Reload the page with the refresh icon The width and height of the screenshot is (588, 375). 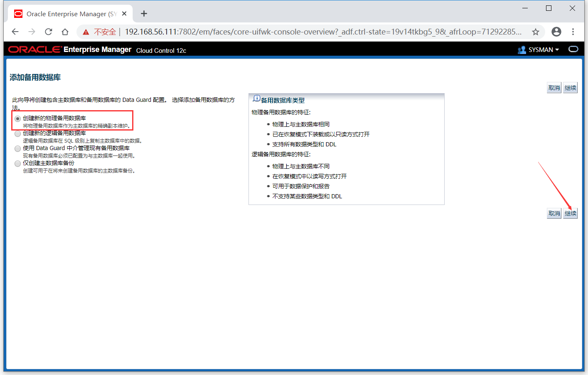49,32
